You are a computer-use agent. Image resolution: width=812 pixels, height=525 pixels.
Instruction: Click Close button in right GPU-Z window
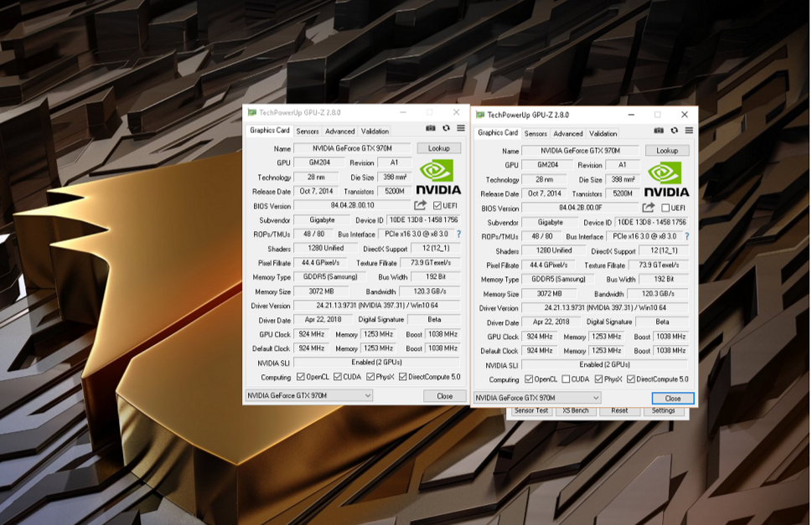(673, 399)
